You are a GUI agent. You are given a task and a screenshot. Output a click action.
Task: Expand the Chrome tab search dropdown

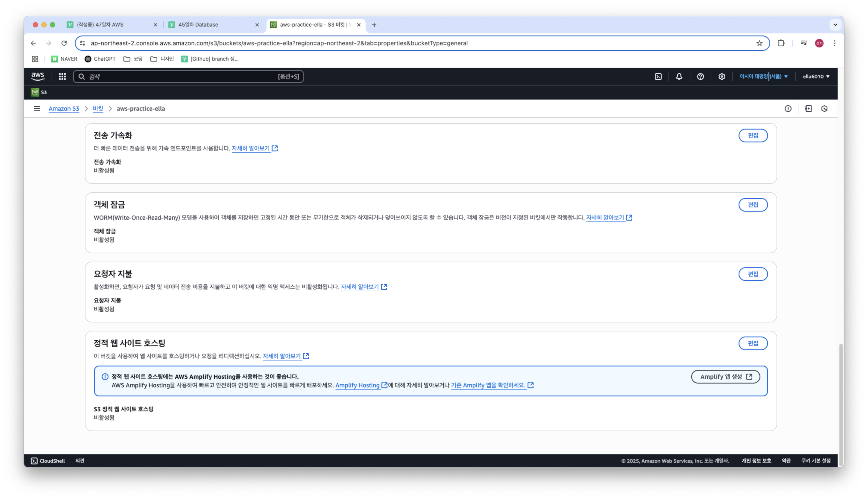click(835, 25)
